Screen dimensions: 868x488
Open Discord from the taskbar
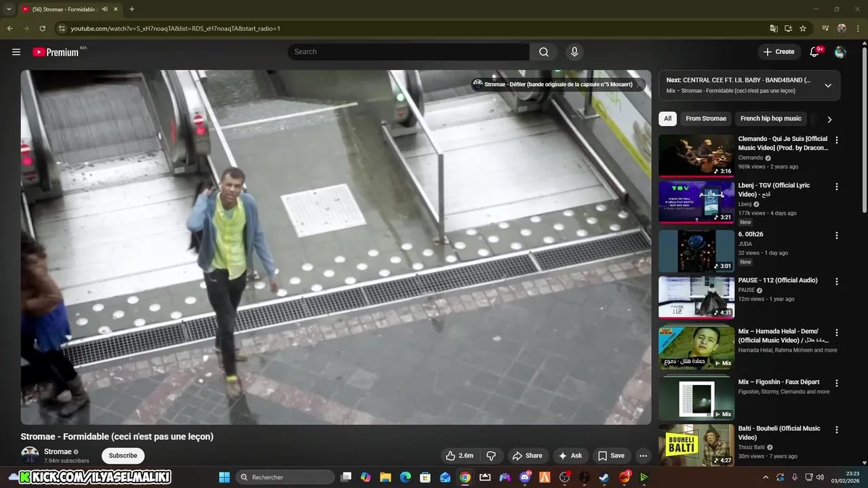pos(524,477)
